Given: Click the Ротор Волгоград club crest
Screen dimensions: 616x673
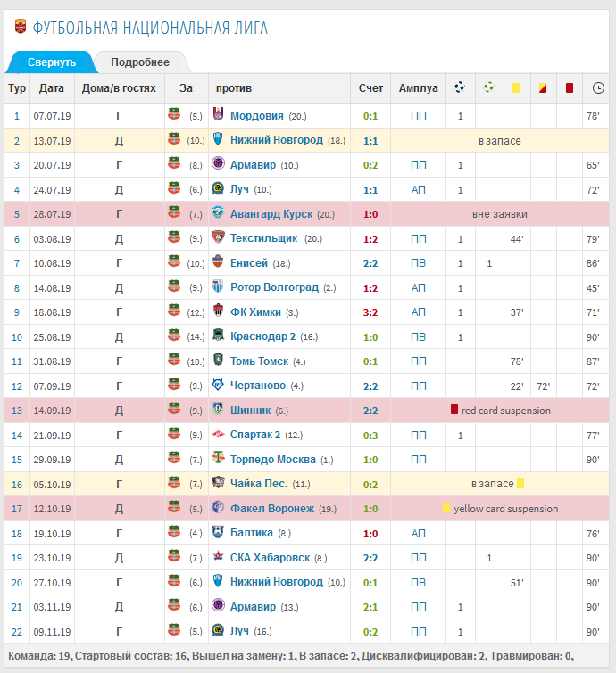Looking at the screenshot, I should [x=218, y=287].
